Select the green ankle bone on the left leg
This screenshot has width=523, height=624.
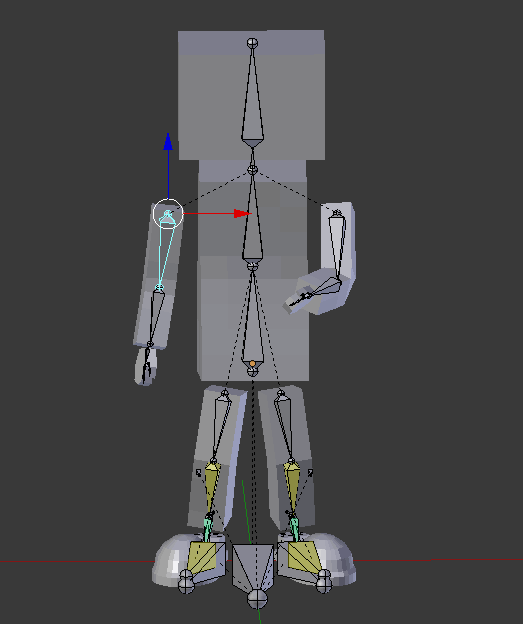[208, 528]
